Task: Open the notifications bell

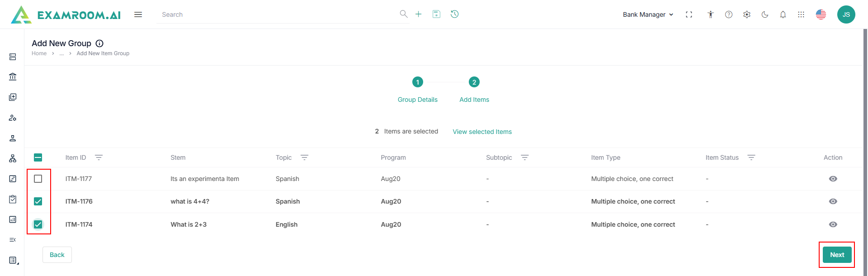Action: click(x=783, y=14)
